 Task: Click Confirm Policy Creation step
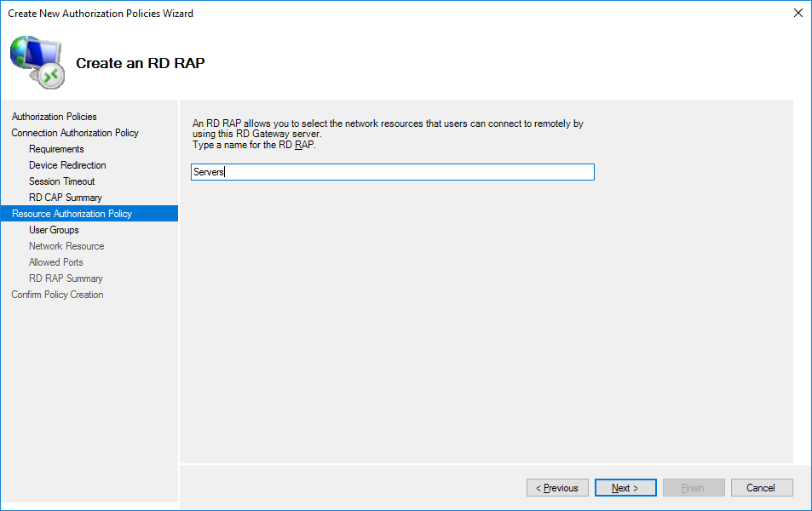click(x=57, y=295)
